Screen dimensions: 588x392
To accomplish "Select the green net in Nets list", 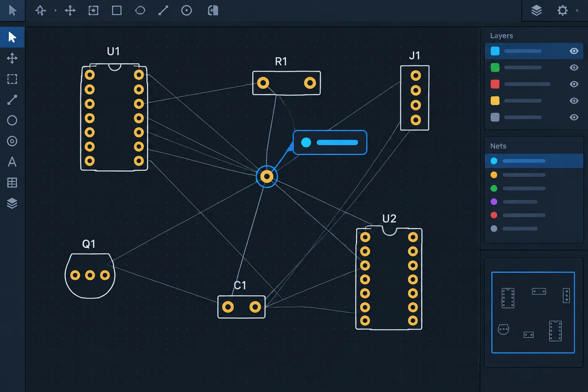I will [x=534, y=188].
